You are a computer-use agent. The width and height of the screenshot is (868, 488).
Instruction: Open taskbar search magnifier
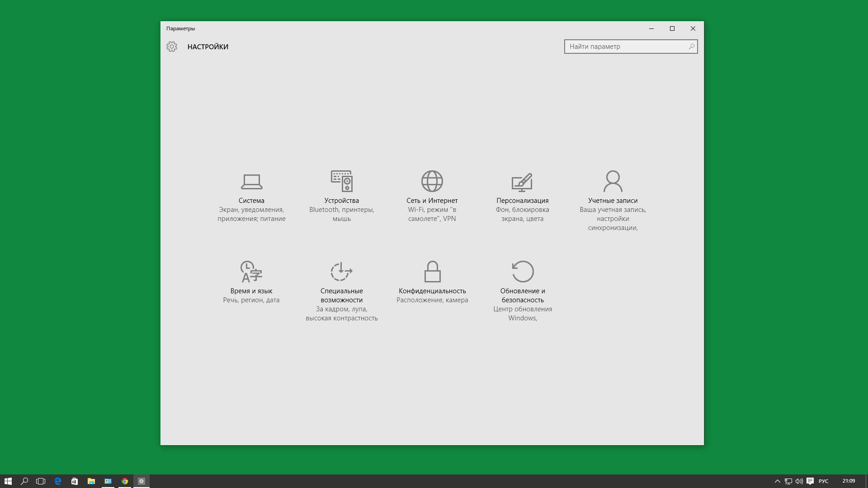pos(24,481)
